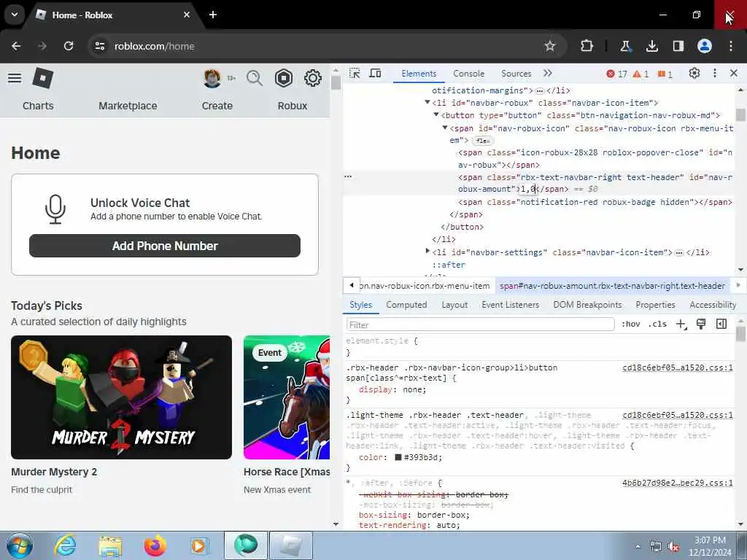Open the Properties tab

[655, 305]
